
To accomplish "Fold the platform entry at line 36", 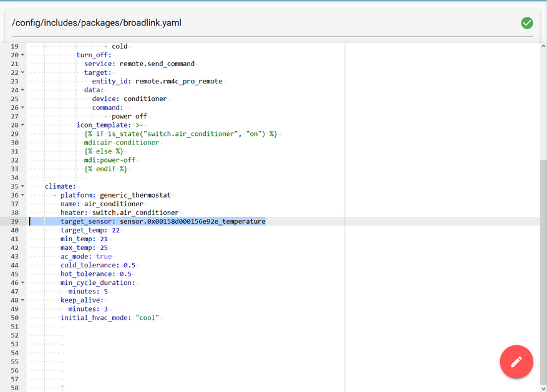I will [22, 195].
